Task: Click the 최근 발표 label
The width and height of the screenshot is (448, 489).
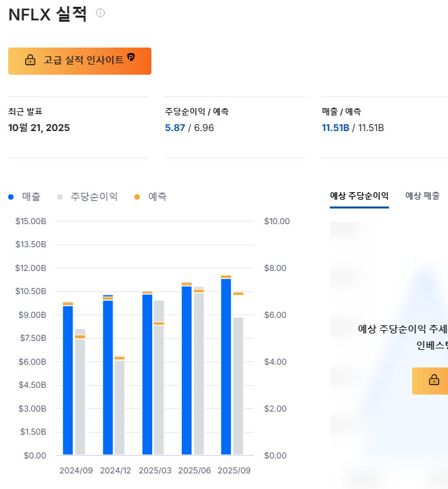Action: pyautogui.click(x=25, y=111)
